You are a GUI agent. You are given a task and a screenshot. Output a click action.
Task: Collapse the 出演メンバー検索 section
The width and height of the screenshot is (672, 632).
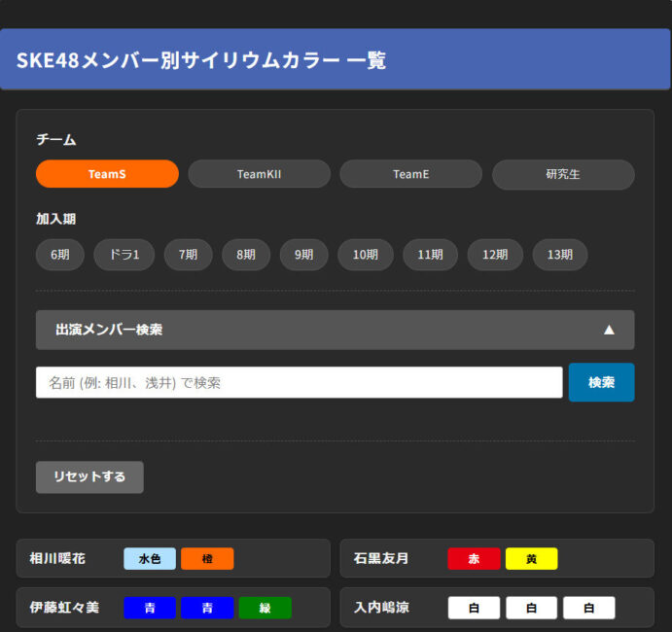click(336, 330)
